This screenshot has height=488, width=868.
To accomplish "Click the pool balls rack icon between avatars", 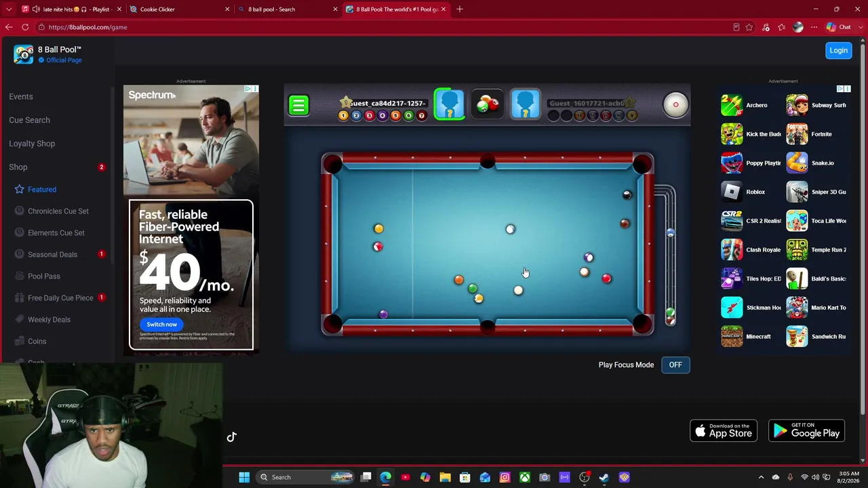I will pyautogui.click(x=488, y=104).
